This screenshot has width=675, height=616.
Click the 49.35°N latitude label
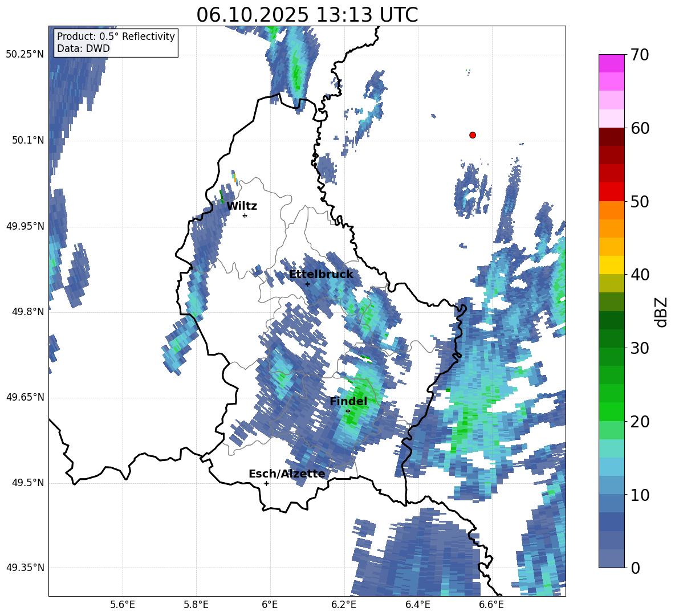pyautogui.click(x=25, y=568)
